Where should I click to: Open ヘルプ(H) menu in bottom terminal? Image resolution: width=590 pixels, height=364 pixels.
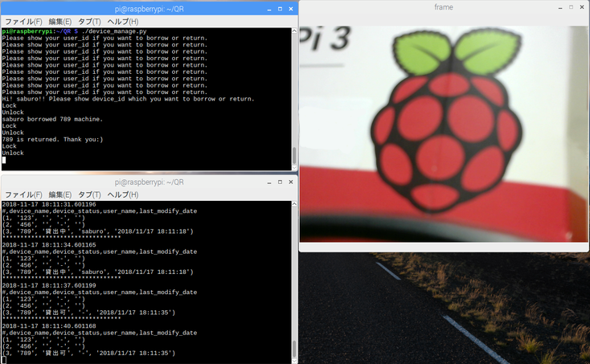click(x=124, y=194)
